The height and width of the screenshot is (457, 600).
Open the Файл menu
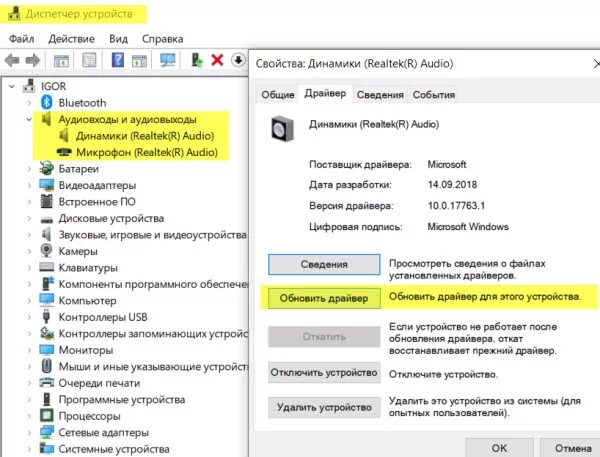[21, 39]
